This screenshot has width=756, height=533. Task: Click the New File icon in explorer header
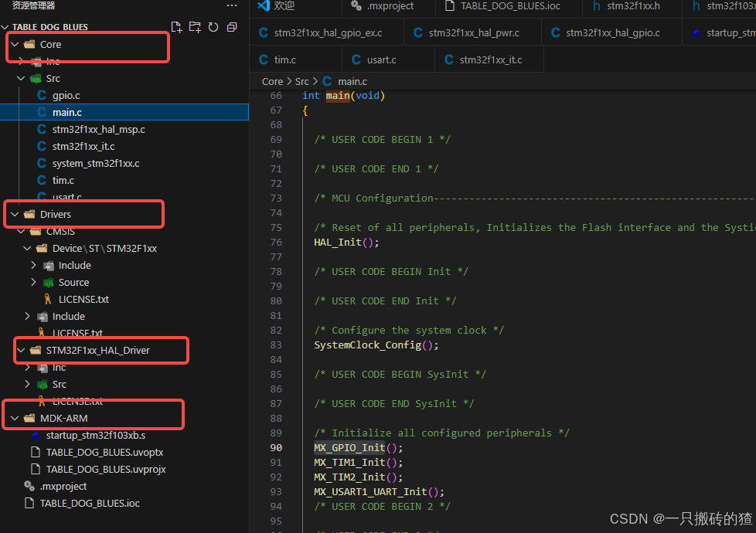pos(176,27)
